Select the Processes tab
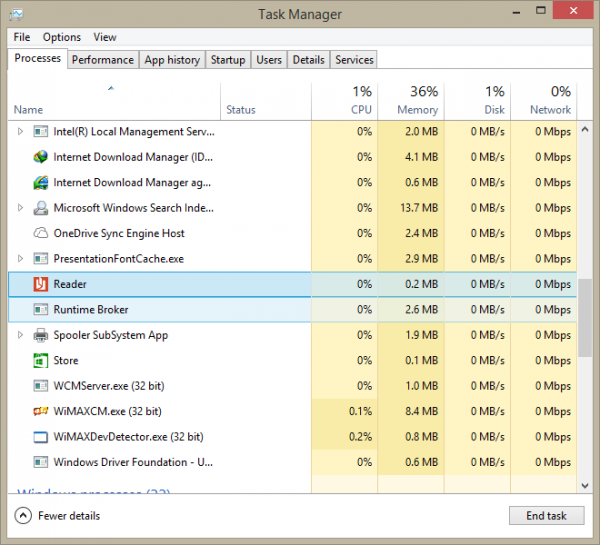Viewport: 600px width, 545px height. click(38, 58)
